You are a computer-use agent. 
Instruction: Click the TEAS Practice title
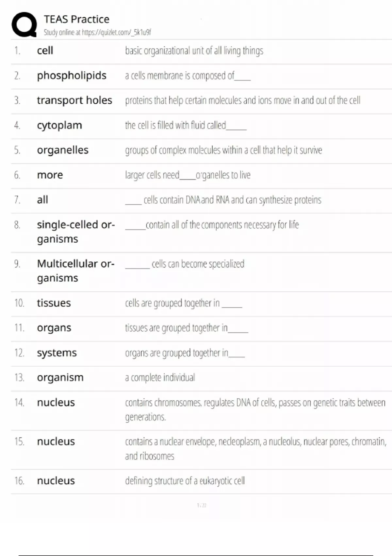point(76,19)
